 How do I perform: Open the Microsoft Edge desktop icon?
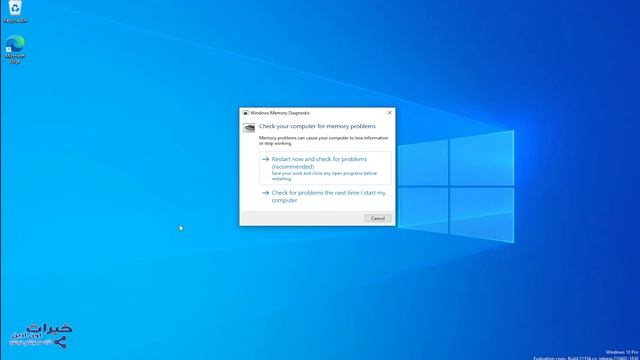(x=15, y=49)
